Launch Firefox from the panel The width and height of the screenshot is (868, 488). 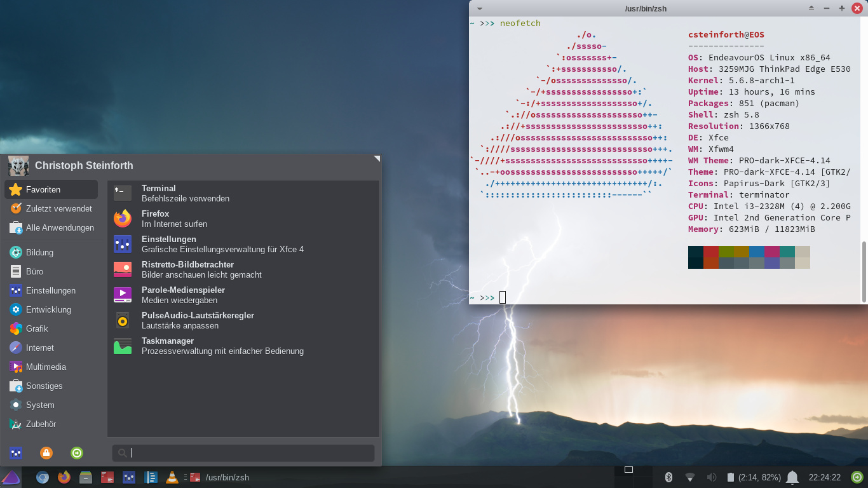(x=64, y=477)
